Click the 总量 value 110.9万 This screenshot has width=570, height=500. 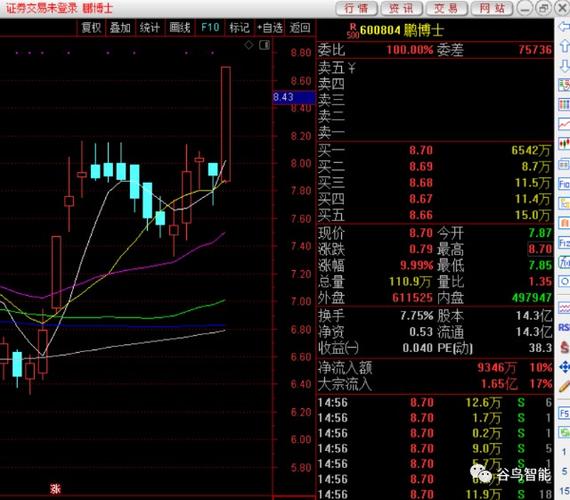pos(410,282)
